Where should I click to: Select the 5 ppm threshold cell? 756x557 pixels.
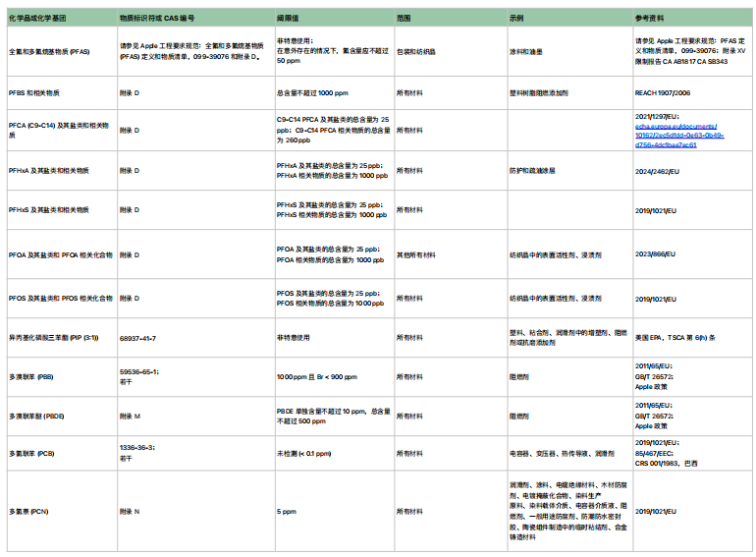click(286, 511)
